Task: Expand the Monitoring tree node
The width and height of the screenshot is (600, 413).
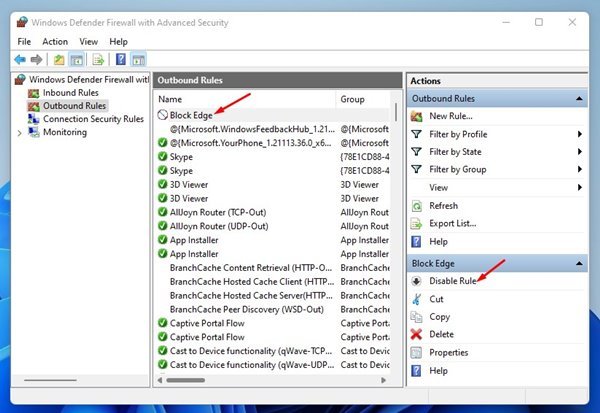Action: (20, 133)
